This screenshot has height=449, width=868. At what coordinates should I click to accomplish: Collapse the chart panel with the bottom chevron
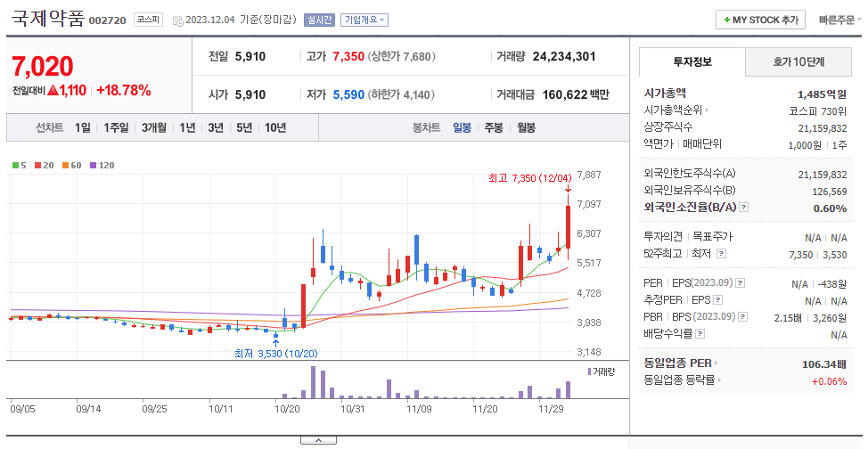[318, 440]
